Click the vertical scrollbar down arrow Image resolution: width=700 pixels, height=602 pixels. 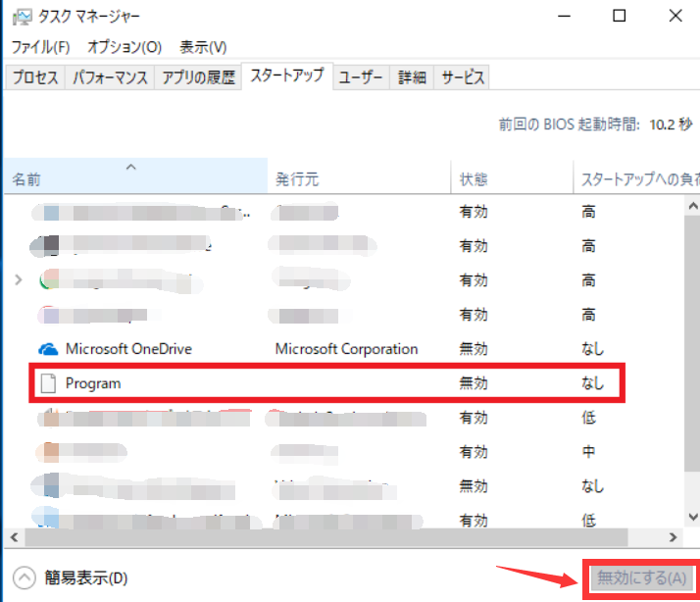[x=690, y=516]
